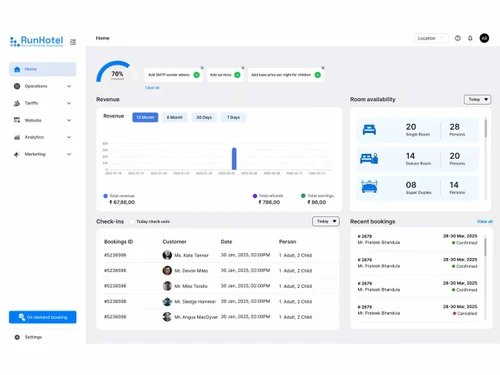Click Mr. Devon Miles' avatar

[x=167, y=270]
